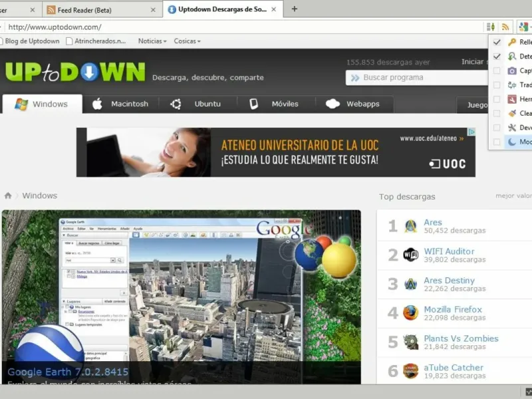Click the Mozilla Firefox download link
This screenshot has height=399, width=532.
[453, 309]
